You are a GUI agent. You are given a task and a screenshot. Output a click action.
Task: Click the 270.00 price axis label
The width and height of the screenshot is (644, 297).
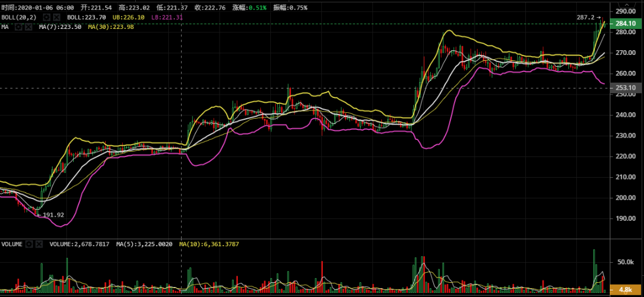click(626, 53)
